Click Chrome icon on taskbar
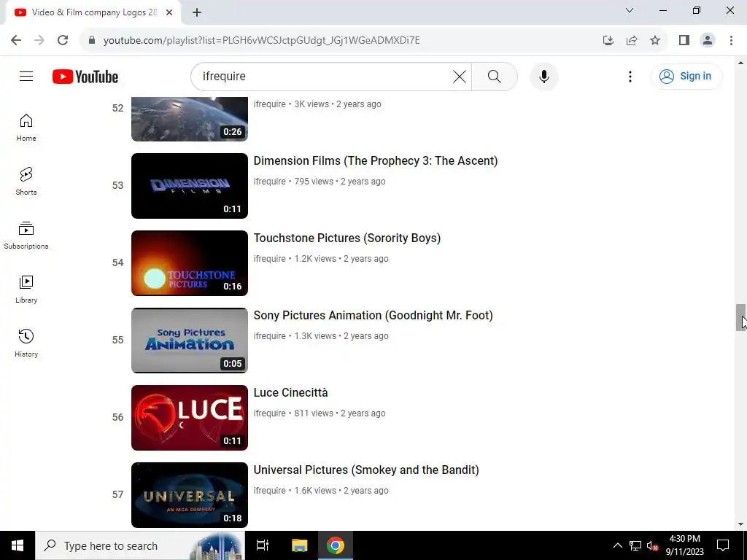The image size is (747, 560). tap(336, 545)
